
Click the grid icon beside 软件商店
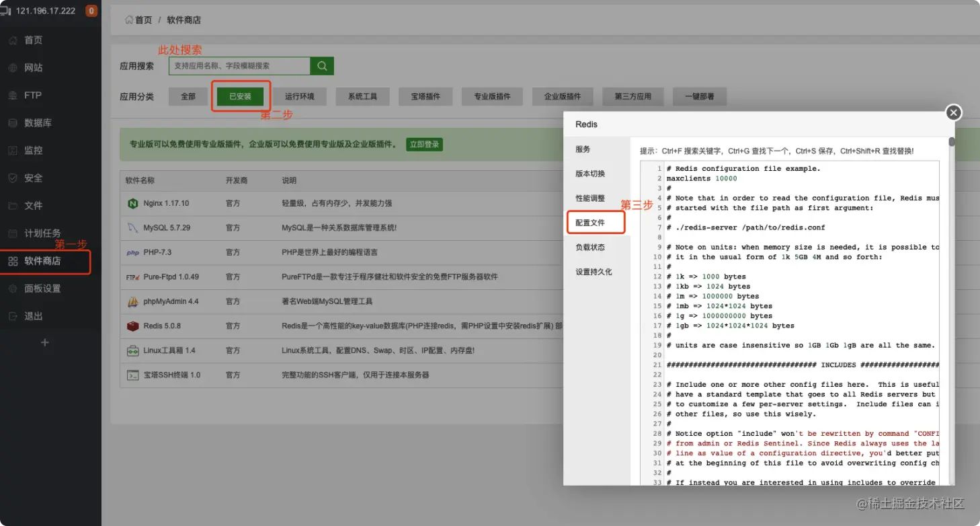(13, 261)
